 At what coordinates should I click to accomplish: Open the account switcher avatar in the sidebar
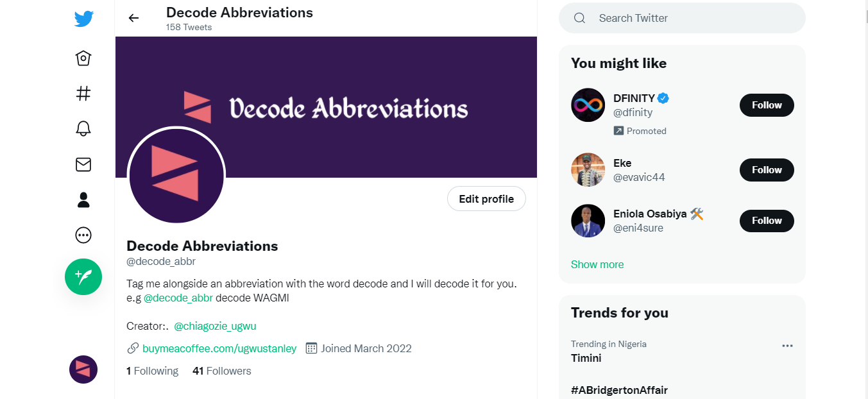pyautogui.click(x=83, y=369)
